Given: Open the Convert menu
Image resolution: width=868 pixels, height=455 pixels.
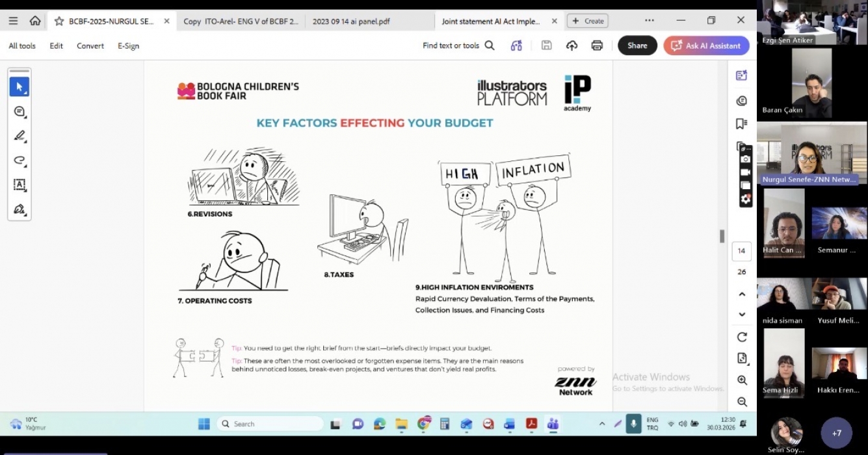Looking at the screenshot, I should pos(90,45).
